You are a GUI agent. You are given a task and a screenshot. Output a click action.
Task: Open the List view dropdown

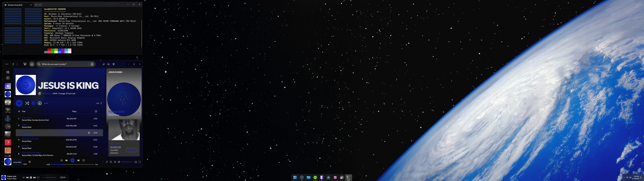99,103
